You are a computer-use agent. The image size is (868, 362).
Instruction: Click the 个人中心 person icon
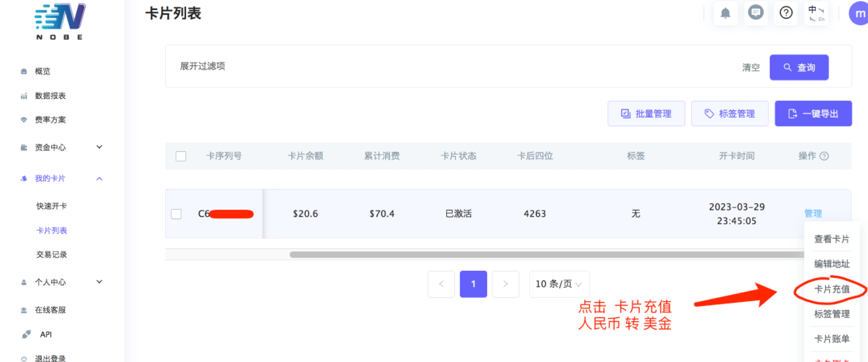[x=24, y=283]
